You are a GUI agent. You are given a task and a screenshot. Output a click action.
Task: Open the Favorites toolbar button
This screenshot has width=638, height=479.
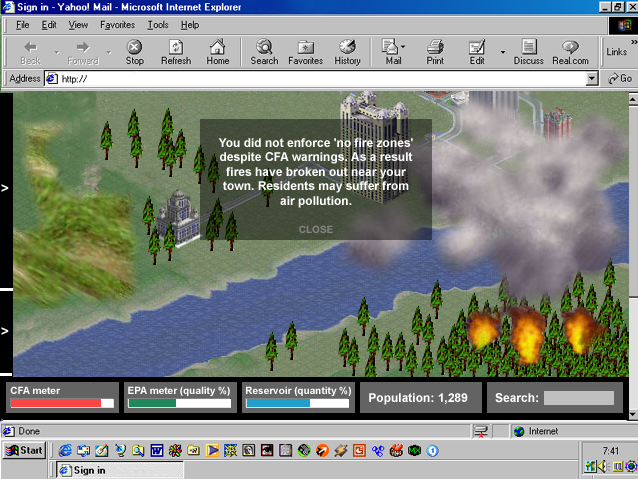(x=306, y=52)
